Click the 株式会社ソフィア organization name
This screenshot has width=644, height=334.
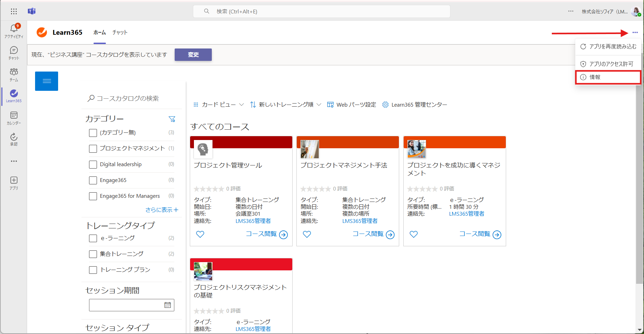click(605, 12)
